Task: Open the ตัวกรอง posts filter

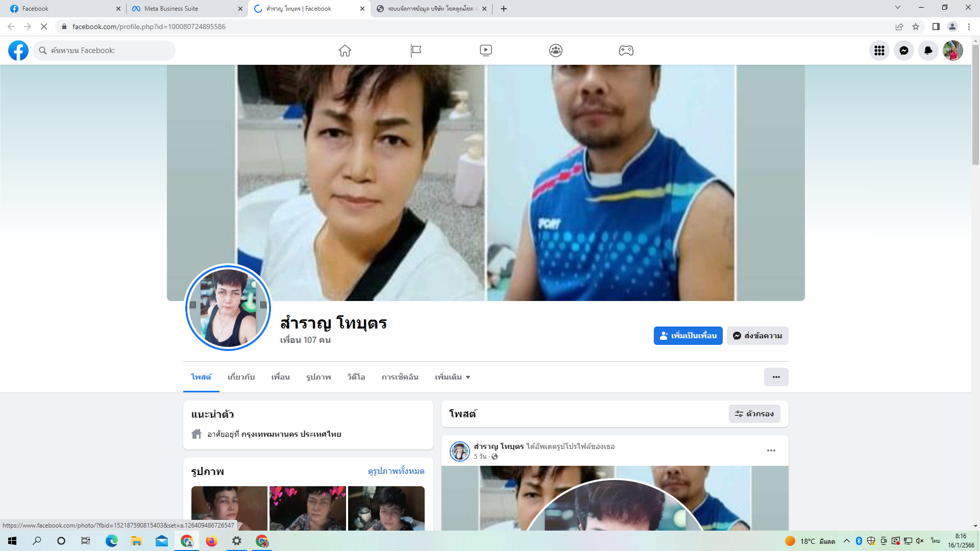Action: click(754, 414)
